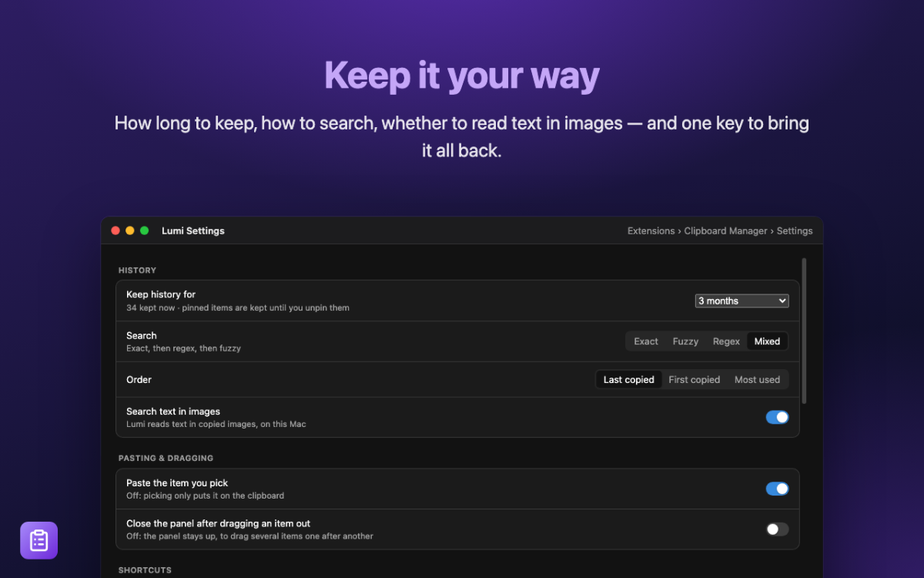The image size is (924, 578).
Task: Choose Most used order
Action: point(757,380)
